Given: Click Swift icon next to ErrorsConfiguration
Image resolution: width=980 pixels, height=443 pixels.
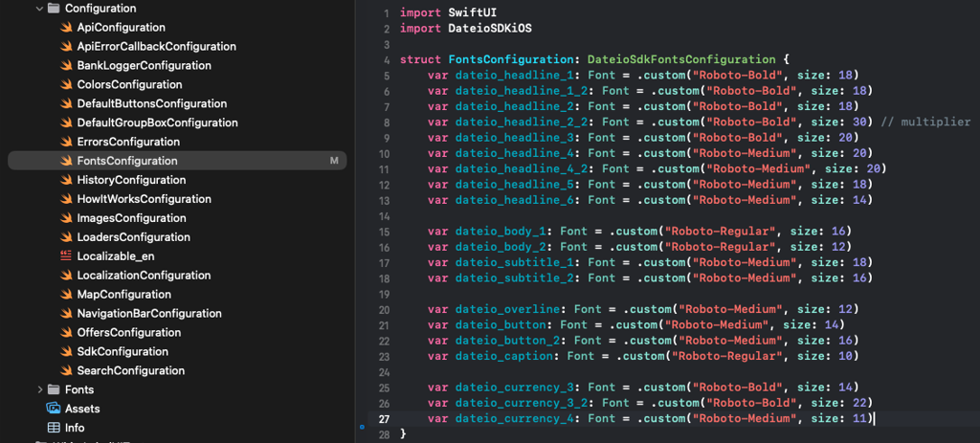Looking at the screenshot, I should pos(66,142).
